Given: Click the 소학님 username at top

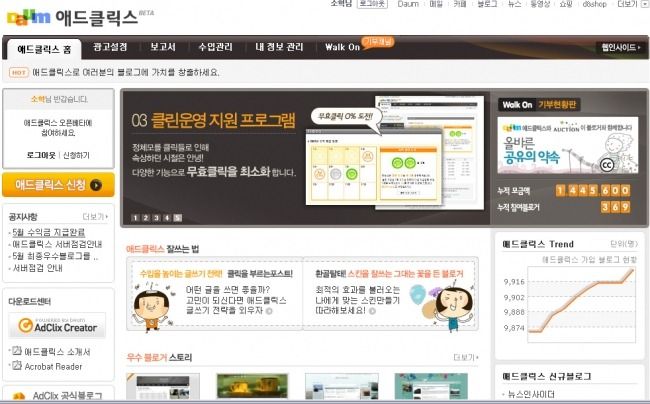Looking at the screenshot, I should [341, 4].
